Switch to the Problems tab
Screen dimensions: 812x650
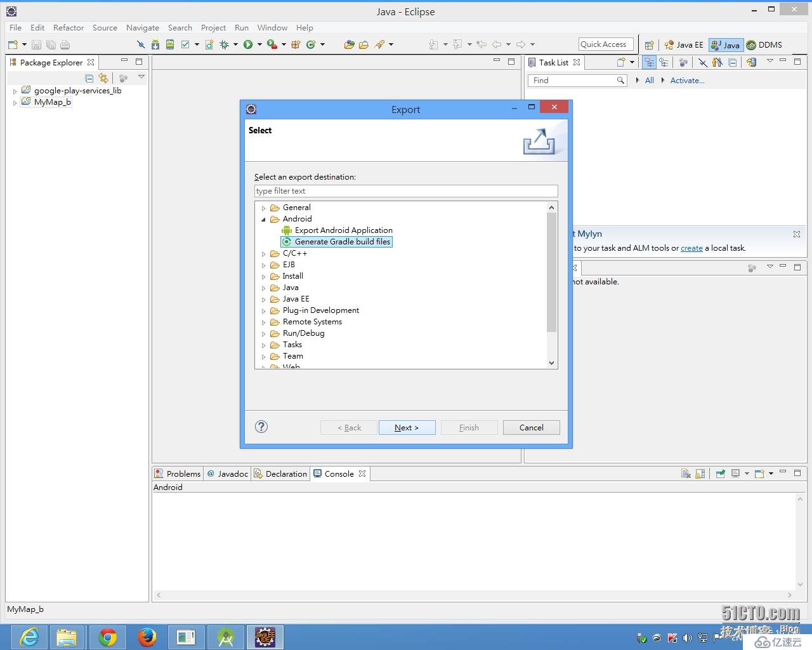pyautogui.click(x=178, y=474)
